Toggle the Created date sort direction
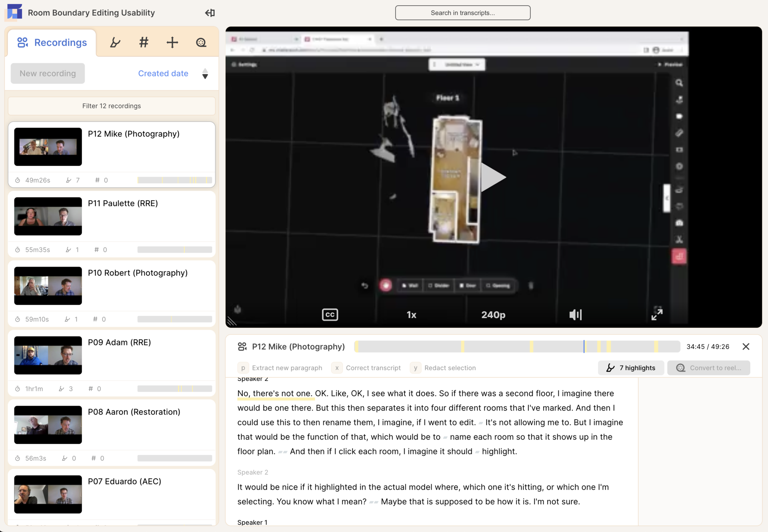 [x=205, y=74]
